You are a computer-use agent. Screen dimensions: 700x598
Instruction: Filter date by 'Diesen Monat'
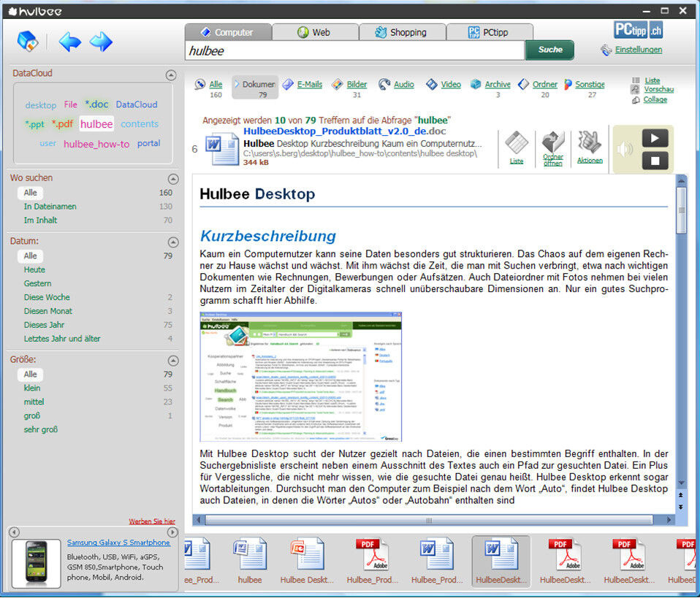[47, 311]
